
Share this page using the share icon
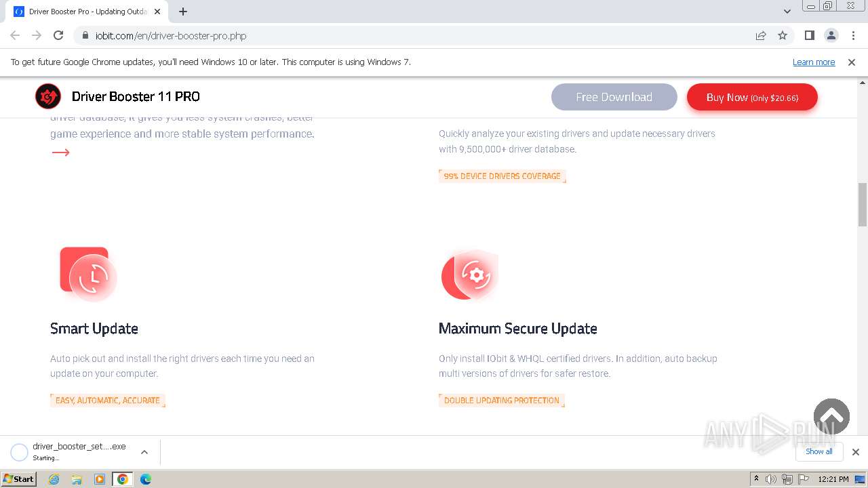click(x=761, y=36)
